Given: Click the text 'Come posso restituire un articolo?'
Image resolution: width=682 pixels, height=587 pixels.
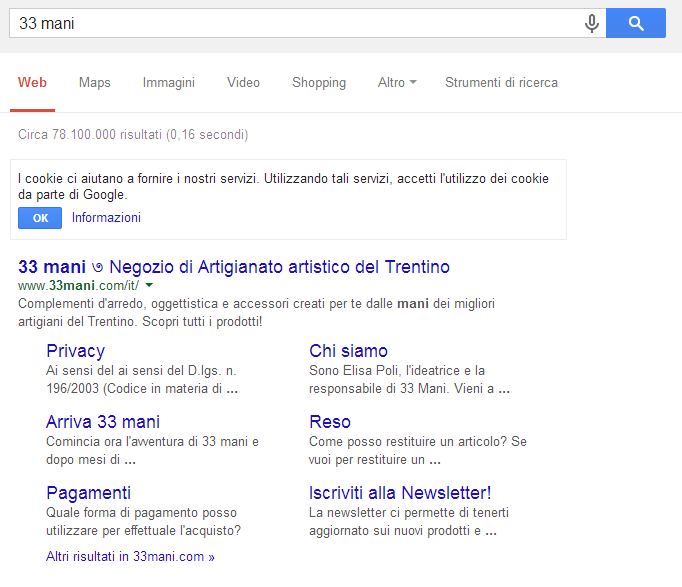Looking at the screenshot, I should coord(408,441).
